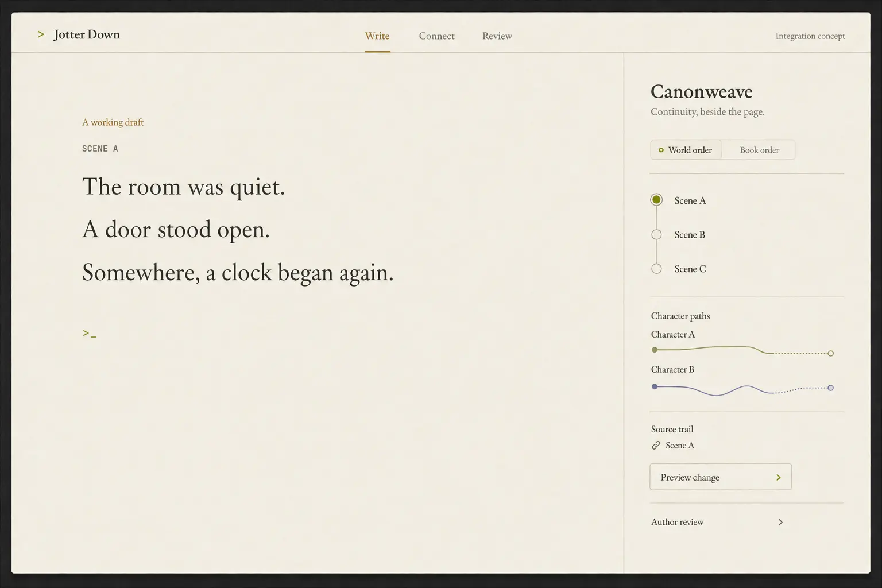The width and height of the screenshot is (882, 588).
Task: Click the link icon beside Source trail Scene A
Action: coord(656,446)
